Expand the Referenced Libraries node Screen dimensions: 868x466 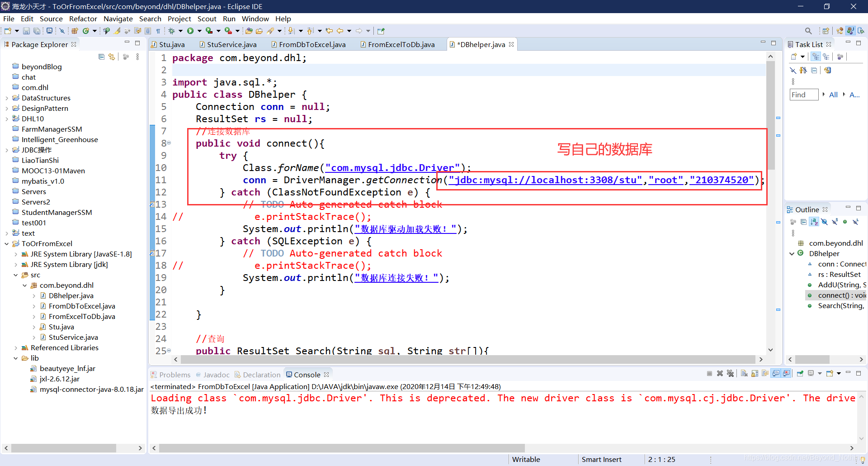tap(16, 347)
